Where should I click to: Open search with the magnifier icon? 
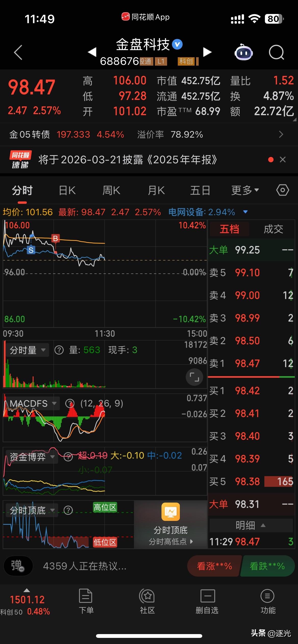[x=277, y=52]
